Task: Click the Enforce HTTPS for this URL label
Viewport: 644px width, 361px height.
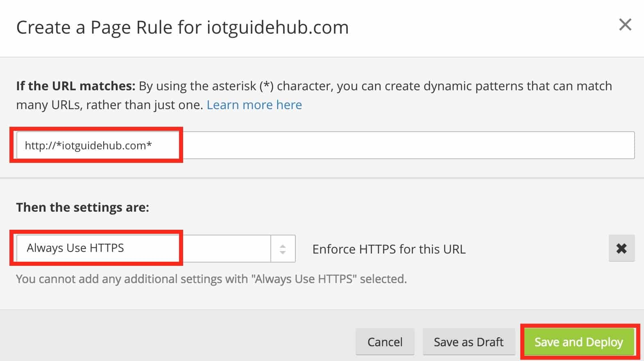Action: 389,249
